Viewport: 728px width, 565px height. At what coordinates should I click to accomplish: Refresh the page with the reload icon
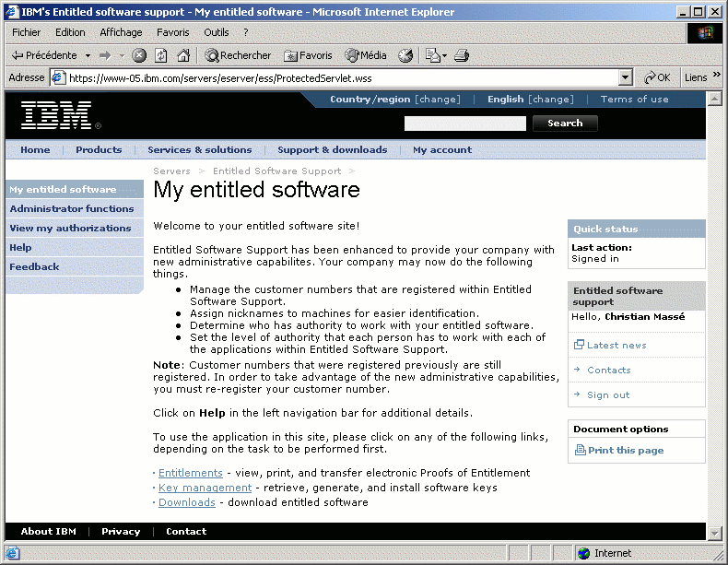161,55
